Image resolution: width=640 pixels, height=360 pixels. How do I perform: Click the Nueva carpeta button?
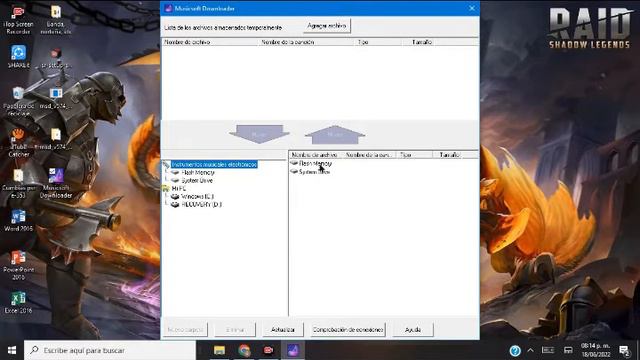point(185,329)
